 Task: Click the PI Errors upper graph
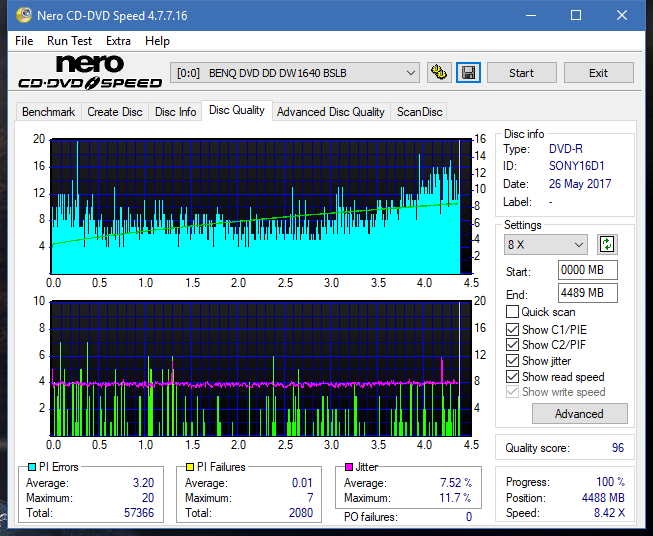[261, 207]
